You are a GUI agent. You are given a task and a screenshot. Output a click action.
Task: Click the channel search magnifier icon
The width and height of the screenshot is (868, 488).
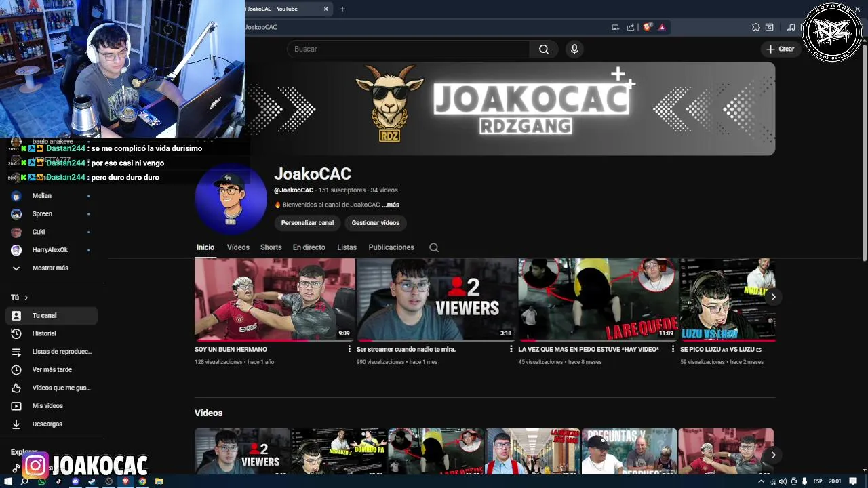pyautogui.click(x=434, y=247)
